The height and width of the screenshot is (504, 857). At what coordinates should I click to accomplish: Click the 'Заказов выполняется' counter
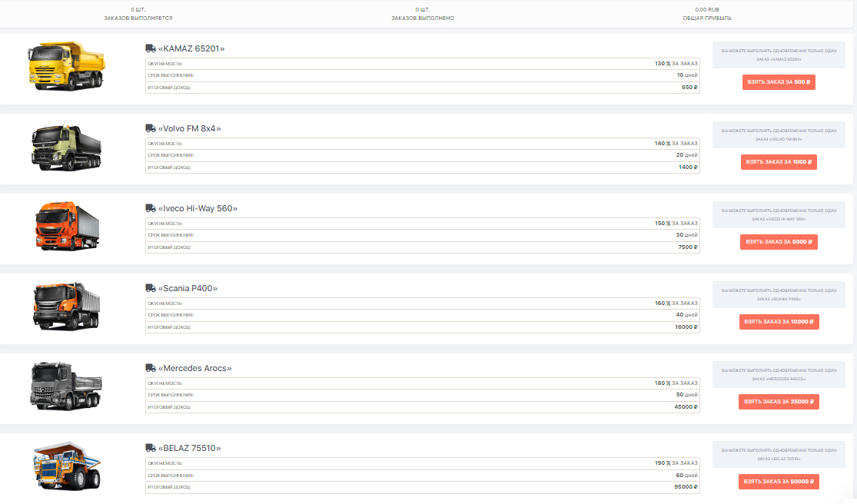coord(138,14)
